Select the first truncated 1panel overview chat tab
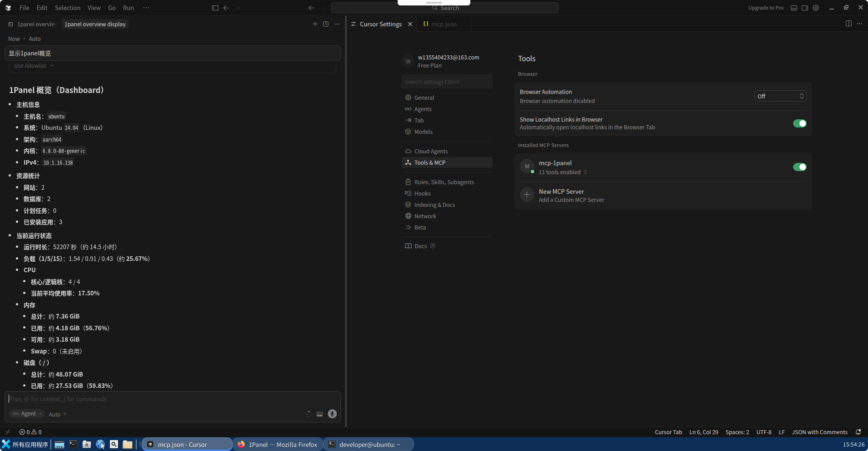This screenshot has width=868, height=451. pos(33,24)
